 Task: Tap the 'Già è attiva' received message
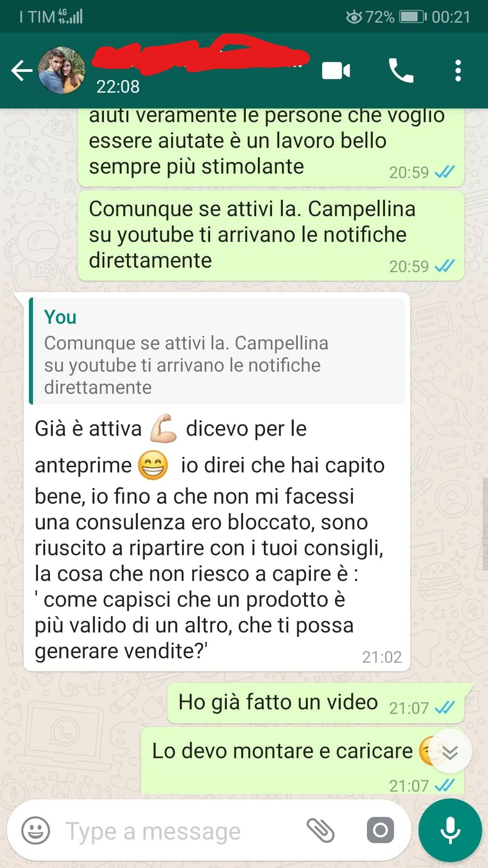pyautogui.click(x=217, y=481)
